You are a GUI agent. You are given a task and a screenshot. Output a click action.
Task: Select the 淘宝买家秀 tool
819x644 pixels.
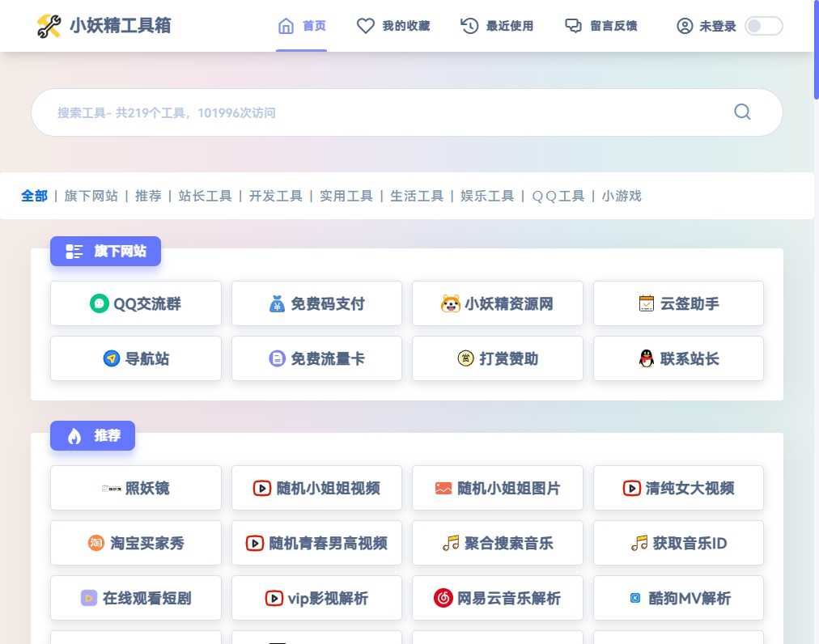pyautogui.click(x=135, y=543)
